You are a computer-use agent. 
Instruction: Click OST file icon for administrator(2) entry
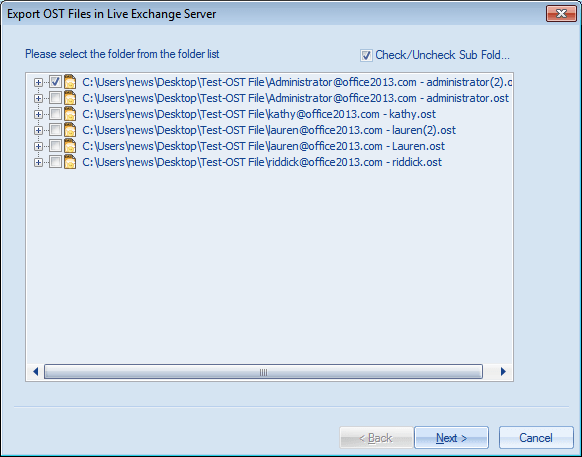(x=70, y=82)
